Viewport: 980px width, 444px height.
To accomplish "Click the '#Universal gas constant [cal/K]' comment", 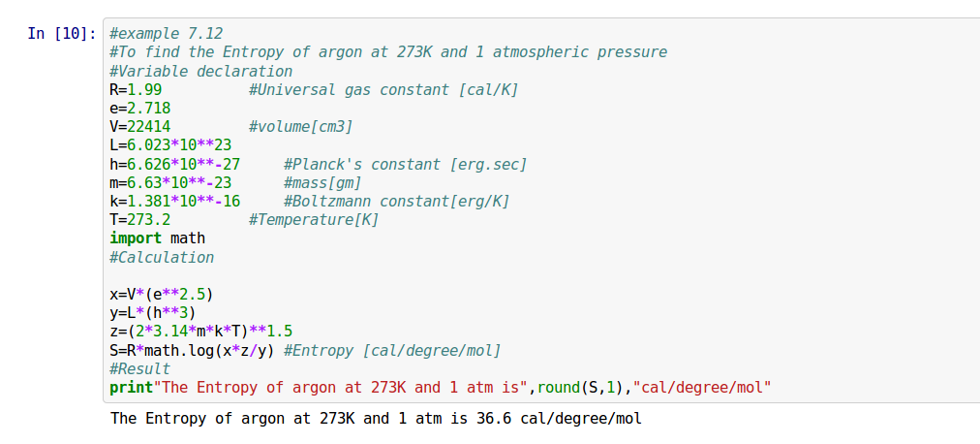I will click(x=383, y=90).
